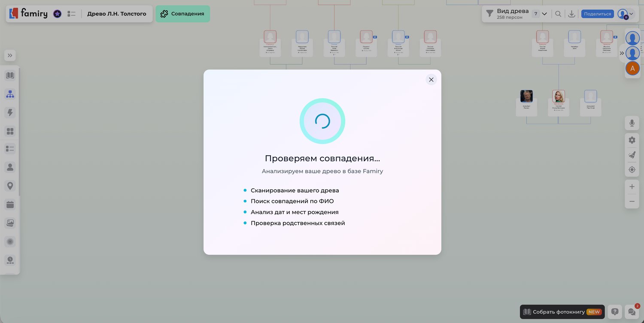
Task: Select the blonde woman photo thumbnail
Action: pyautogui.click(x=559, y=97)
